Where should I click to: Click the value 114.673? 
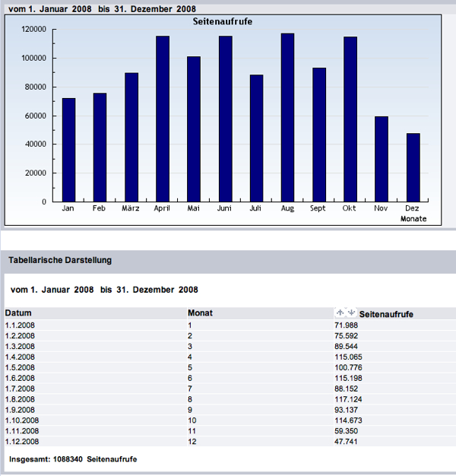pyautogui.click(x=348, y=420)
